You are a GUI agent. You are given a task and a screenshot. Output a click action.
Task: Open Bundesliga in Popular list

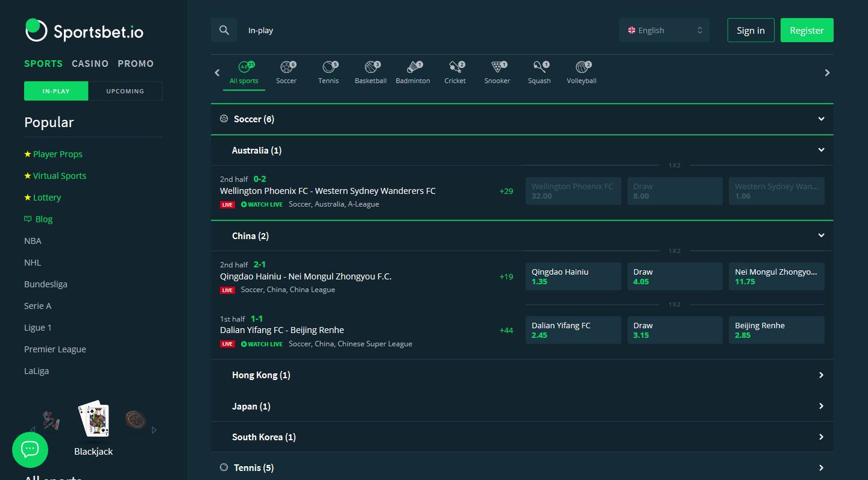[x=46, y=284]
